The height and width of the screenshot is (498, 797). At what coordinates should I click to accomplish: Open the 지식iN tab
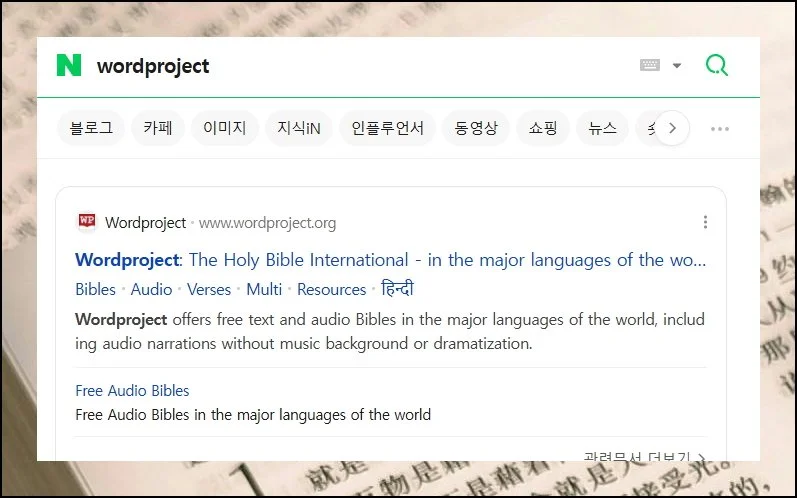298,128
